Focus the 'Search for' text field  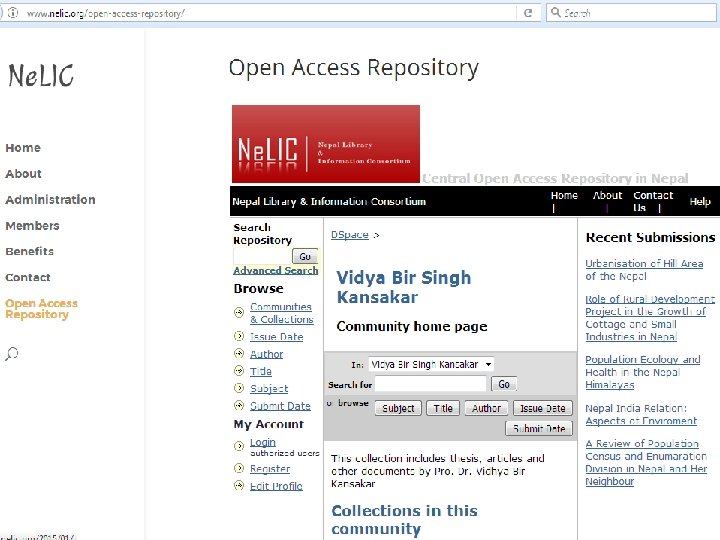click(431, 384)
